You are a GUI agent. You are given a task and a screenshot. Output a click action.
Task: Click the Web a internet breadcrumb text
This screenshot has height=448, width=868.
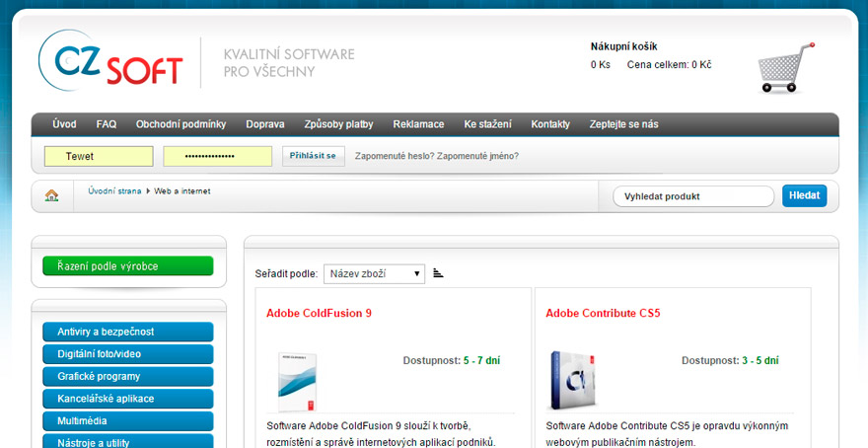[x=182, y=191]
